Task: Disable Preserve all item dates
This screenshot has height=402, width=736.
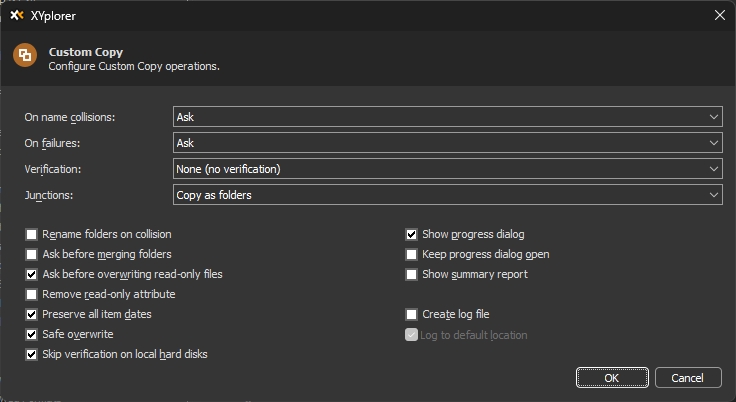Action: (x=32, y=314)
